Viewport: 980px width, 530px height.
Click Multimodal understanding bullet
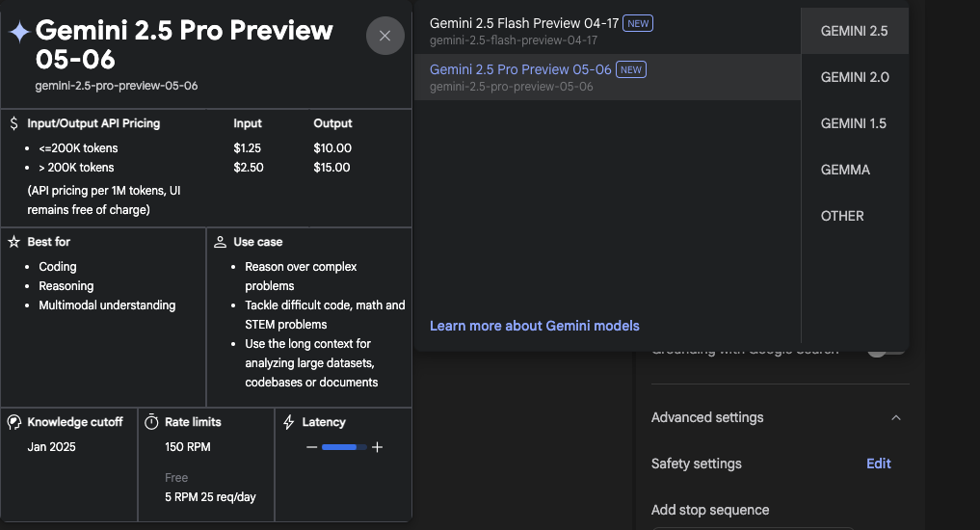[107, 305]
